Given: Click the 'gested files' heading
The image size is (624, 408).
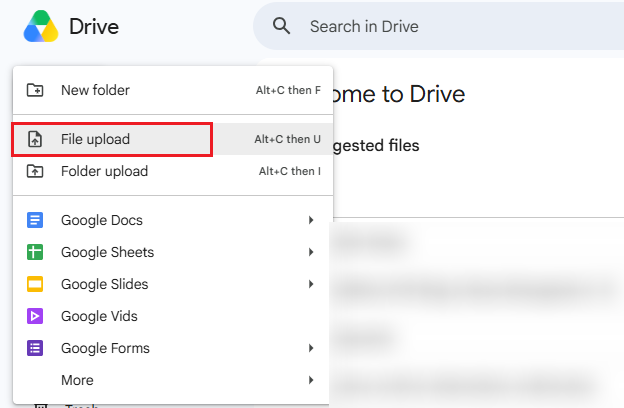Looking at the screenshot, I should coord(376,146).
